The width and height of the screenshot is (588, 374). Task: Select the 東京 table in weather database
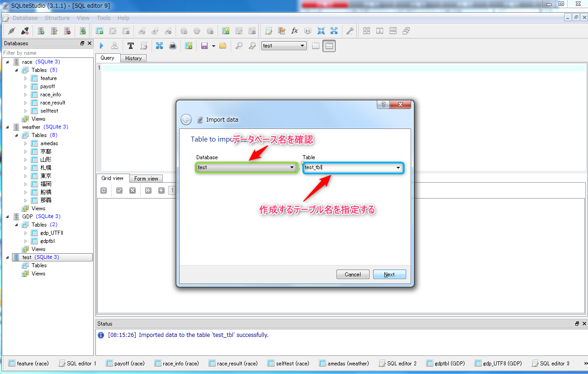(46, 176)
